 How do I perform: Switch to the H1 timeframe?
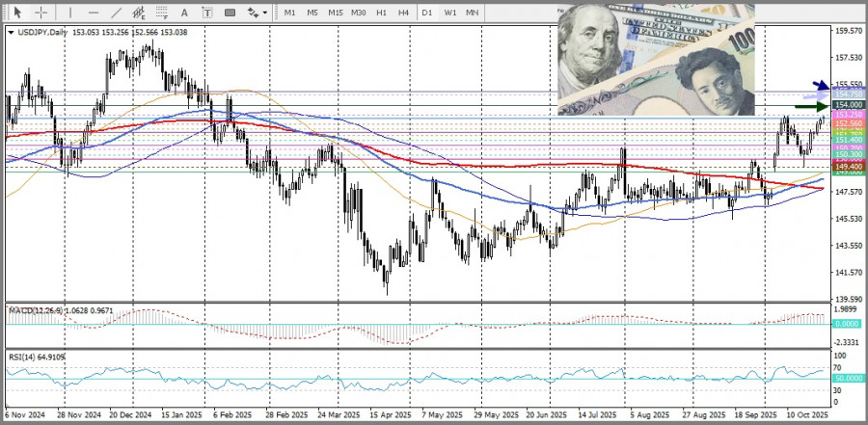click(381, 13)
